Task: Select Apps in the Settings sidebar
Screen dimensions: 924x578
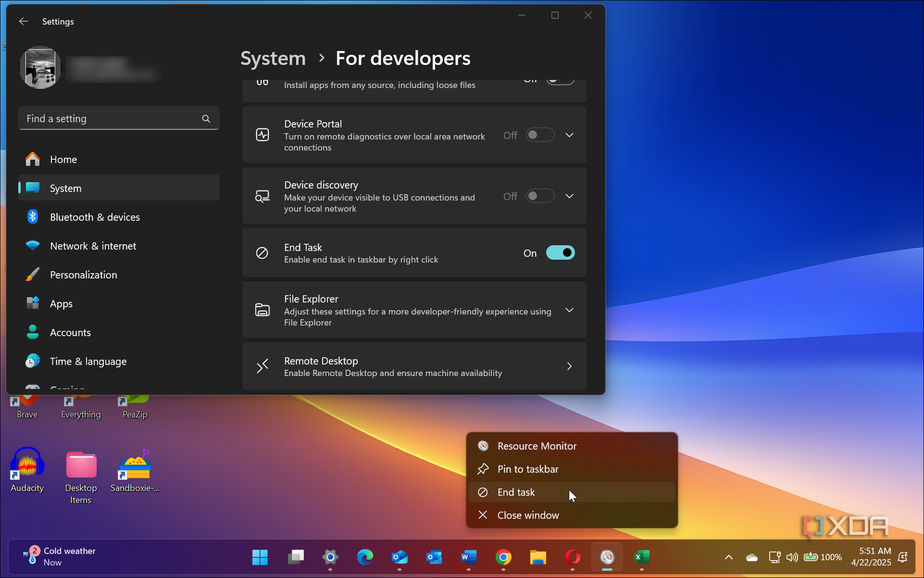Action: click(x=60, y=304)
